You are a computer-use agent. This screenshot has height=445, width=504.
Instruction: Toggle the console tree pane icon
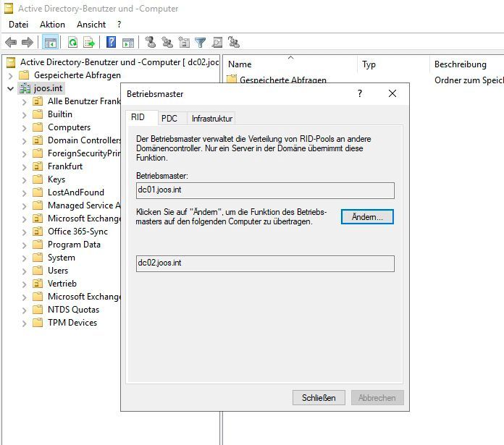coord(50,42)
